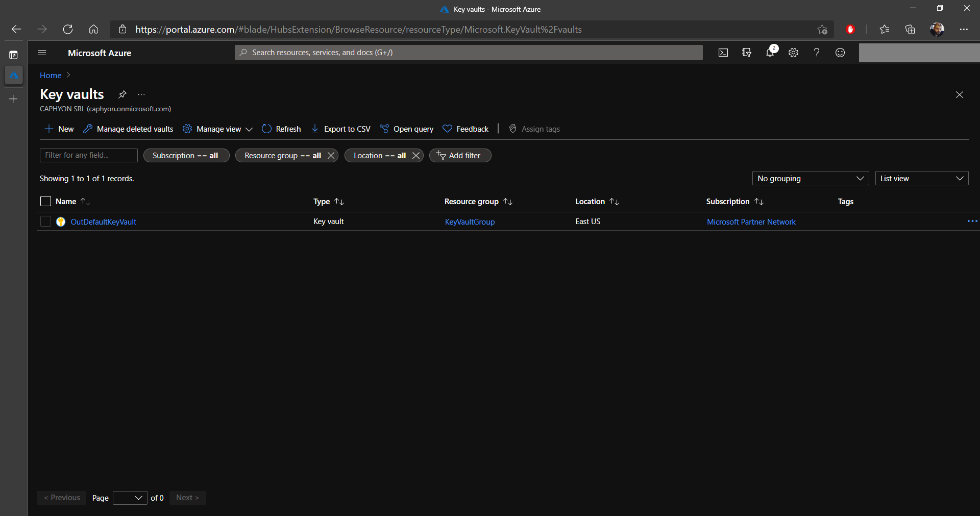Edit the Resource group == all filter
This screenshot has width=980, height=516.
(282, 156)
